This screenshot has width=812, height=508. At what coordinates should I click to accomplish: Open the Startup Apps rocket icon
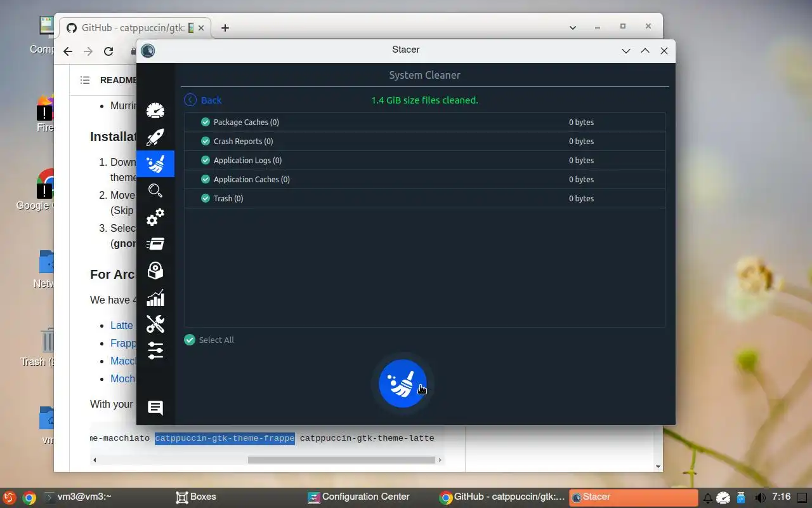155,137
